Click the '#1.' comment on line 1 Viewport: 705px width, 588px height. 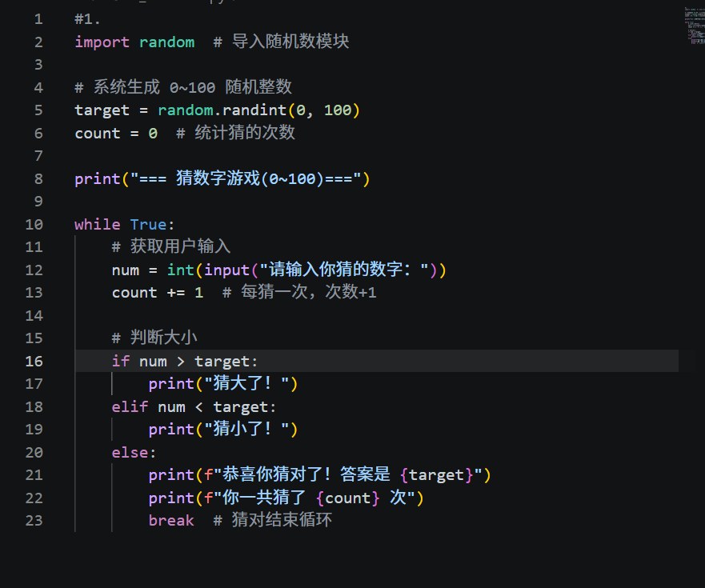point(88,19)
